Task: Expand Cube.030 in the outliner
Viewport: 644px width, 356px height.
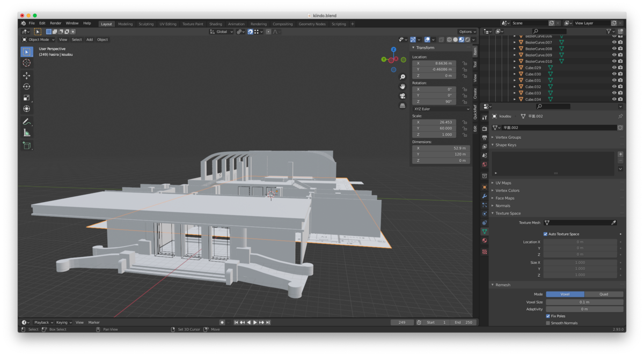Action: click(515, 74)
